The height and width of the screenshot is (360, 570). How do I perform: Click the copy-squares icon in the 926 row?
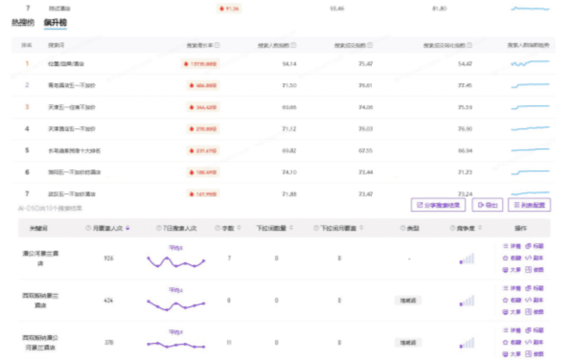pos(529,246)
